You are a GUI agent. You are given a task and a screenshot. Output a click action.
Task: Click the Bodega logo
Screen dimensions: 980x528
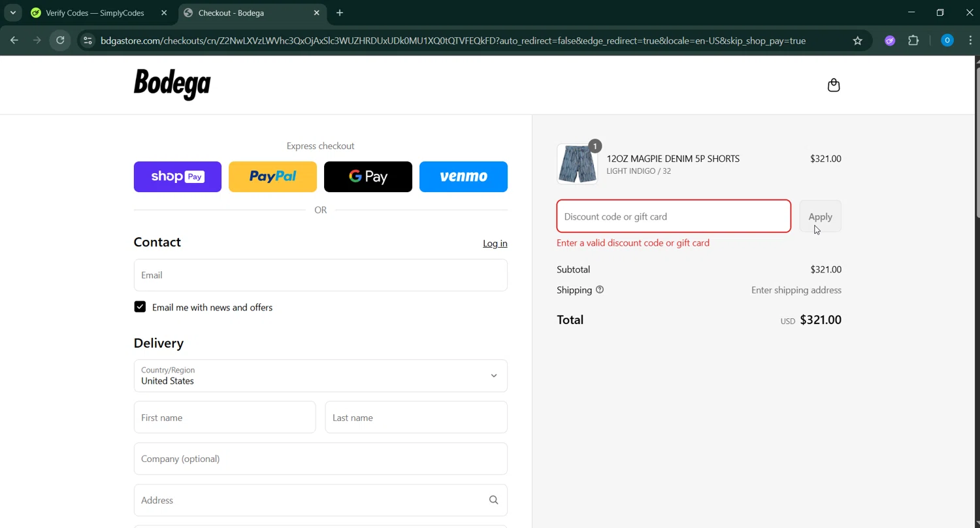[172, 84]
